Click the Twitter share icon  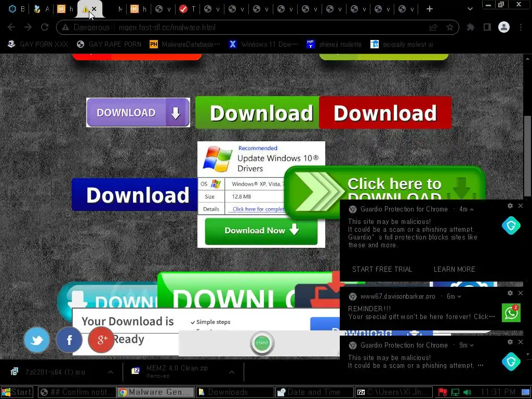click(x=37, y=340)
